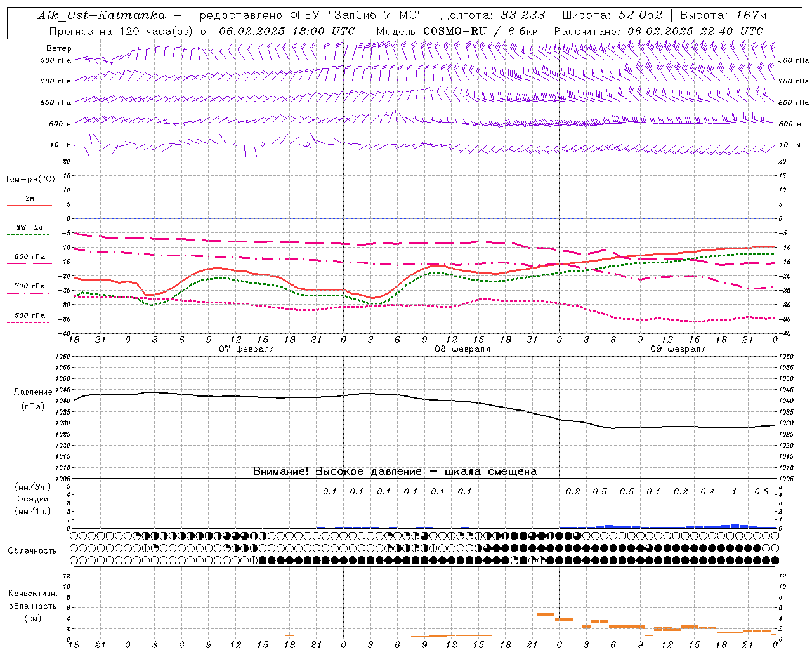Click the elevation text Высота: 167м

click(x=723, y=15)
